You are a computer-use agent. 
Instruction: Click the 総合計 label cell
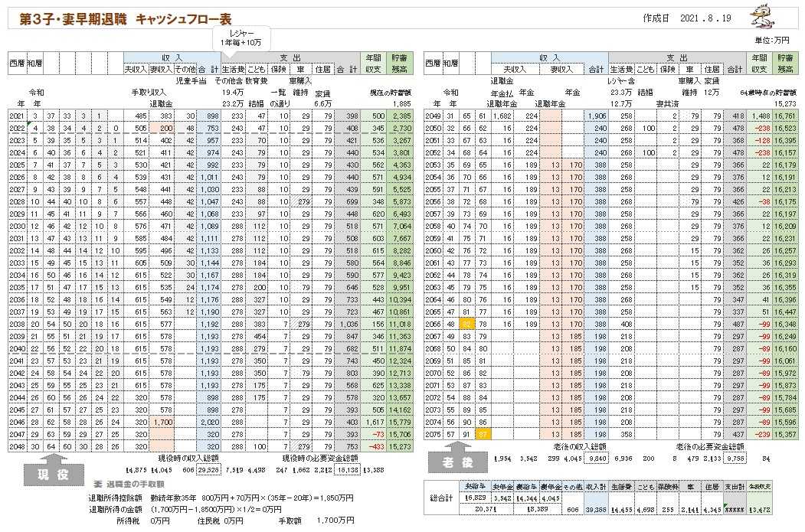(x=440, y=502)
